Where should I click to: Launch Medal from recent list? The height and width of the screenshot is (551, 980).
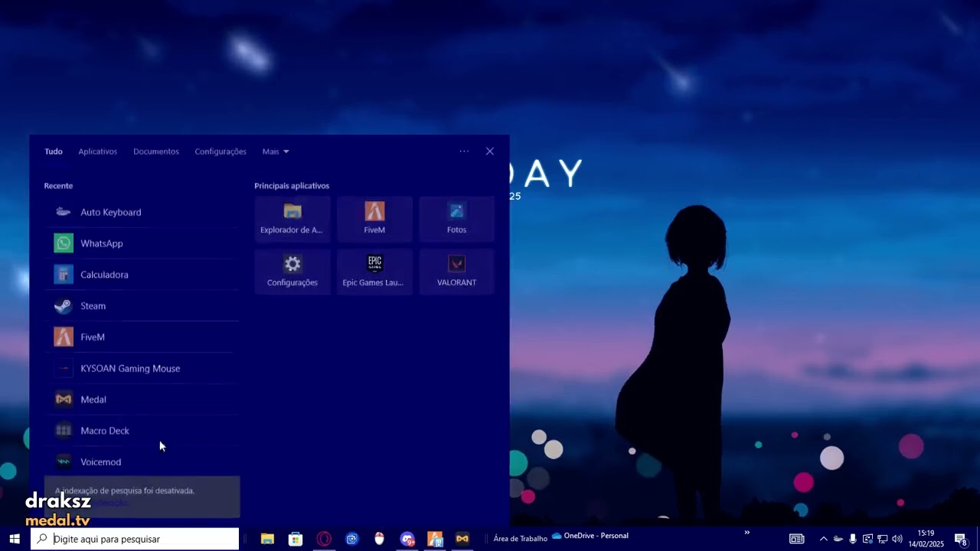[x=142, y=399]
